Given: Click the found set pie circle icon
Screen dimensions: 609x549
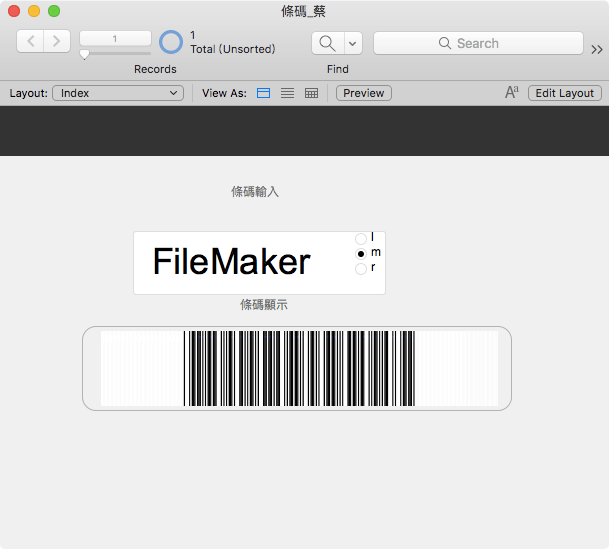Looking at the screenshot, I should tap(171, 42).
